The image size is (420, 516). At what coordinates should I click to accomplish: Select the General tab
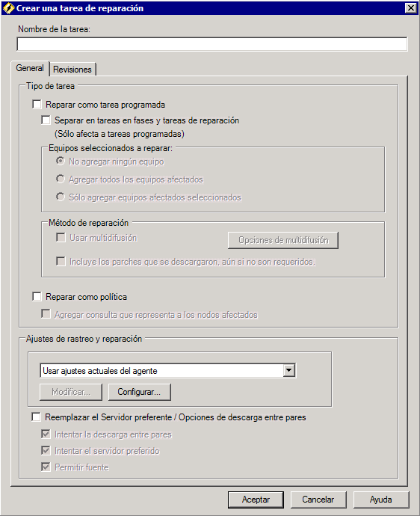(30, 68)
